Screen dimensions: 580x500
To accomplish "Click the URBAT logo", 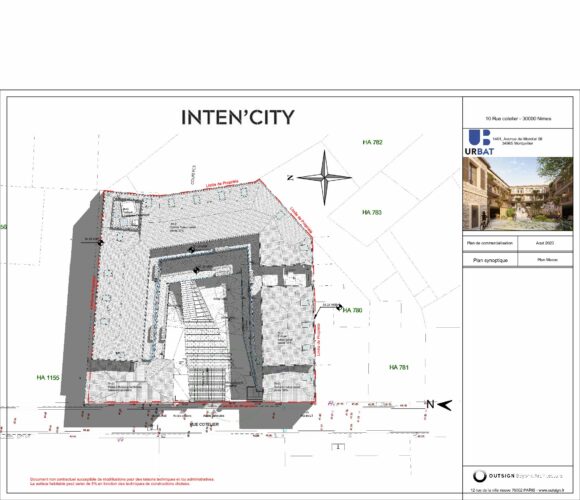I will (x=479, y=142).
